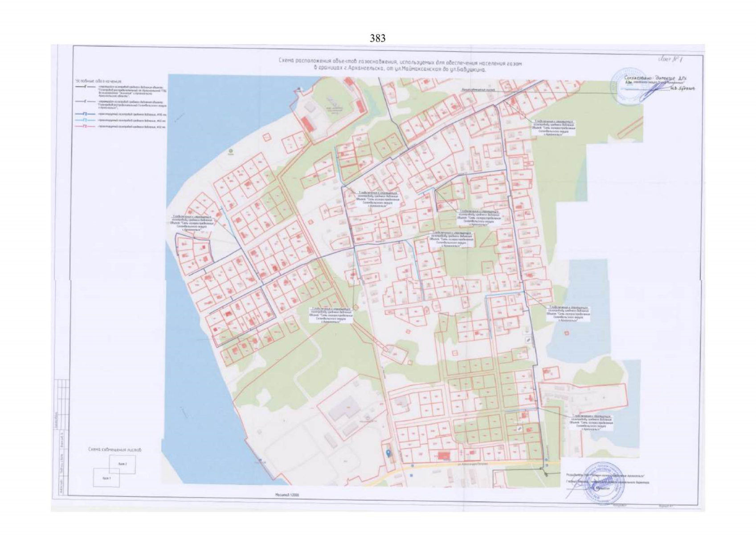This screenshot has height=535, width=756.
Task: Select the small red square inside the pond
Action: (566, 333)
